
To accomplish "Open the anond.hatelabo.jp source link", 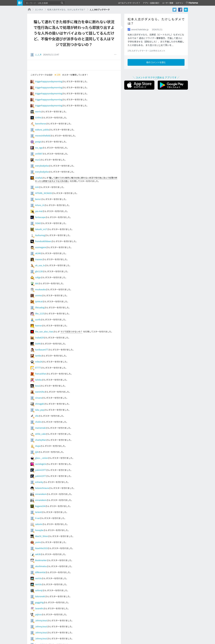I will coord(140,29).
